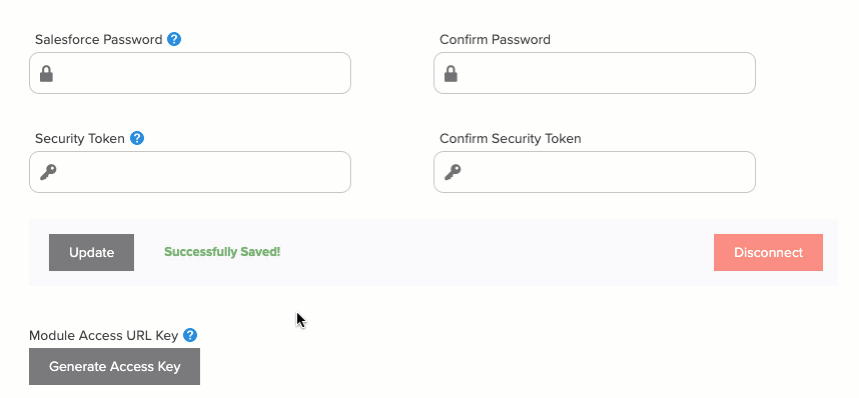The width and height of the screenshot is (859, 398).
Task: Click the Confirm Security Token label
Action: point(511,139)
